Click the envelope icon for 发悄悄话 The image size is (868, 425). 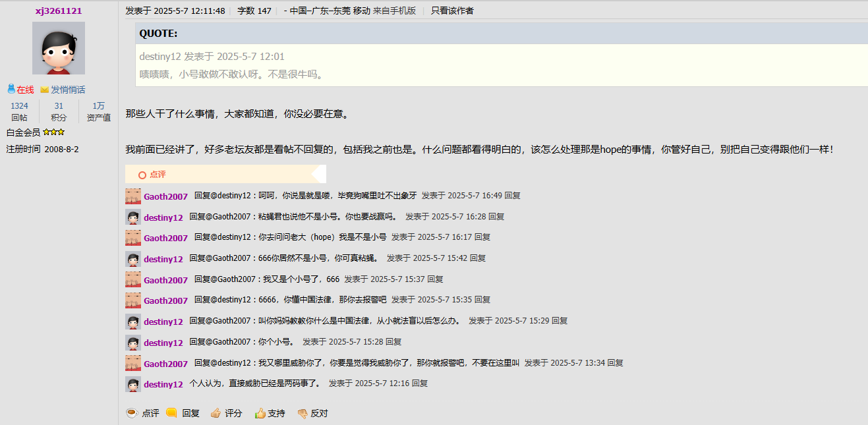45,90
